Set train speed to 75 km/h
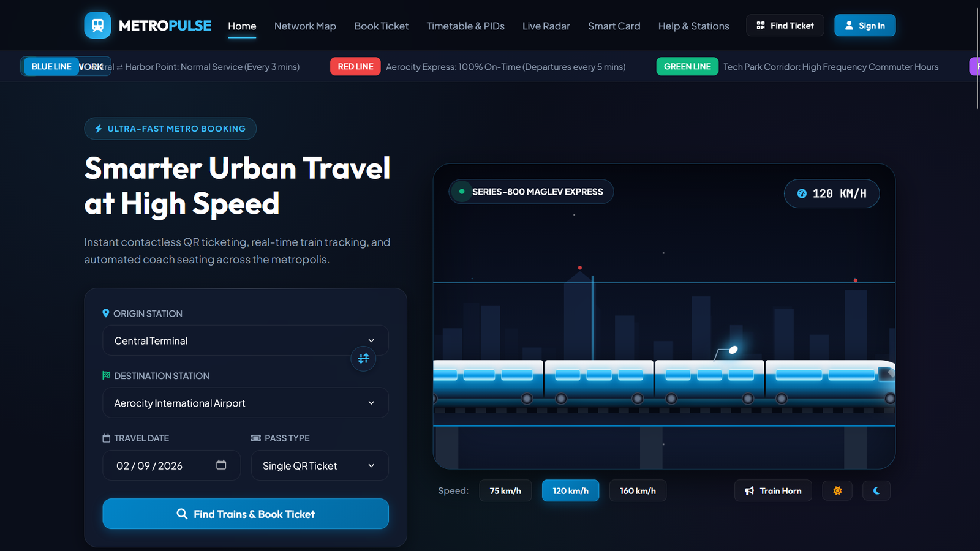 pyautogui.click(x=505, y=490)
